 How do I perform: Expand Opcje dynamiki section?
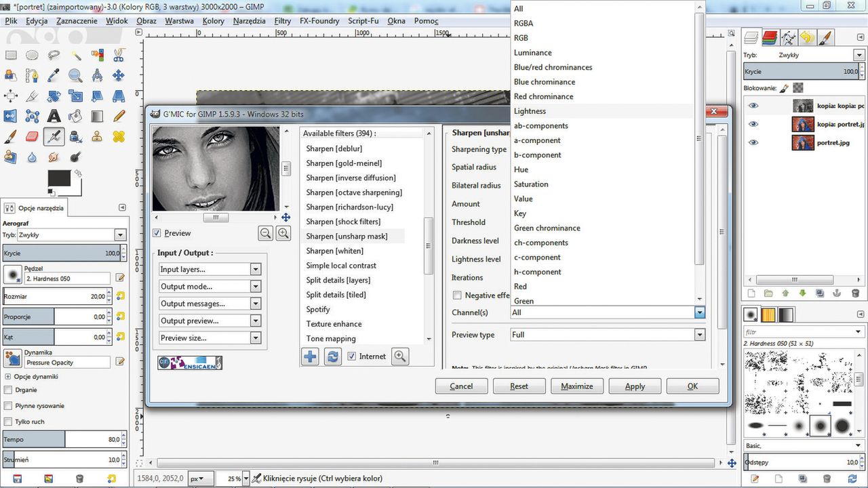pyautogui.click(x=7, y=376)
